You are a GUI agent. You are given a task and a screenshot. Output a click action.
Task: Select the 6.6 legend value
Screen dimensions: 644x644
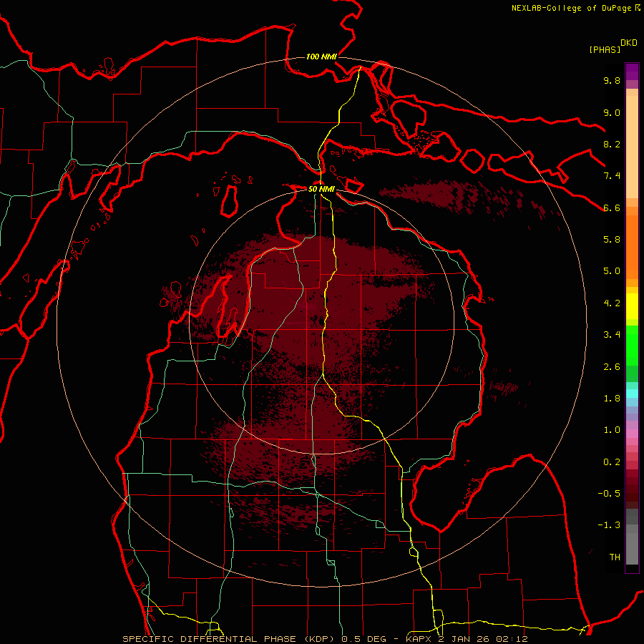pos(612,208)
